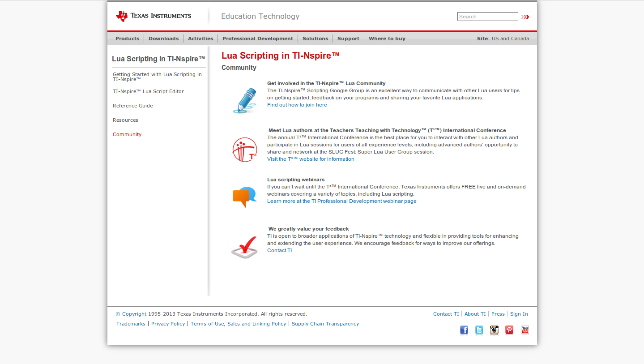Click 'Find out how to join here'
The image size is (644, 364).
coord(297,105)
